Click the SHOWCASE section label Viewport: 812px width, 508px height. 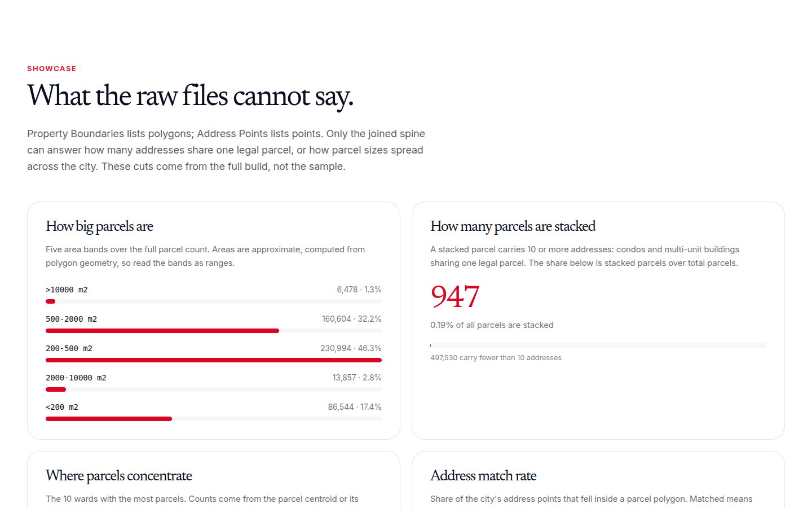[52, 68]
